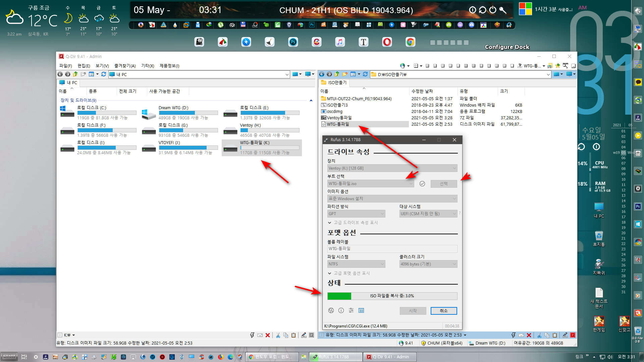
Task: Open the 내 PC desktop icon
Action: pyautogui.click(x=599, y=210)
